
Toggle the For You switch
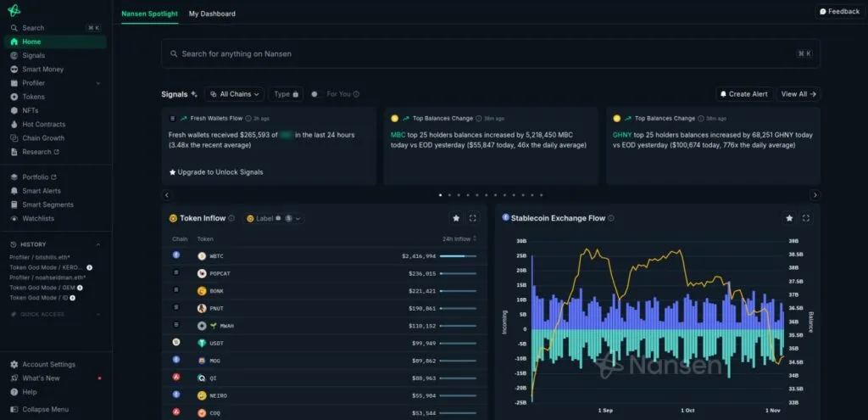(x=315, y=94)
